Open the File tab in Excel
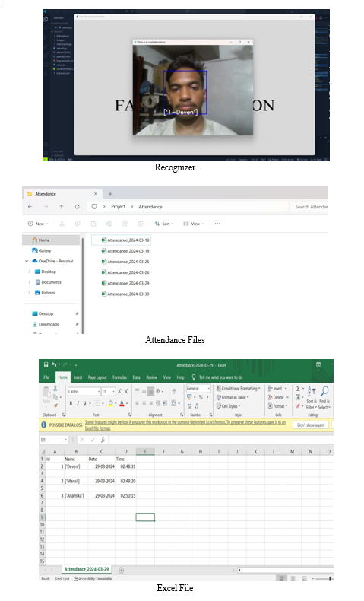 (x=46, y=377)
